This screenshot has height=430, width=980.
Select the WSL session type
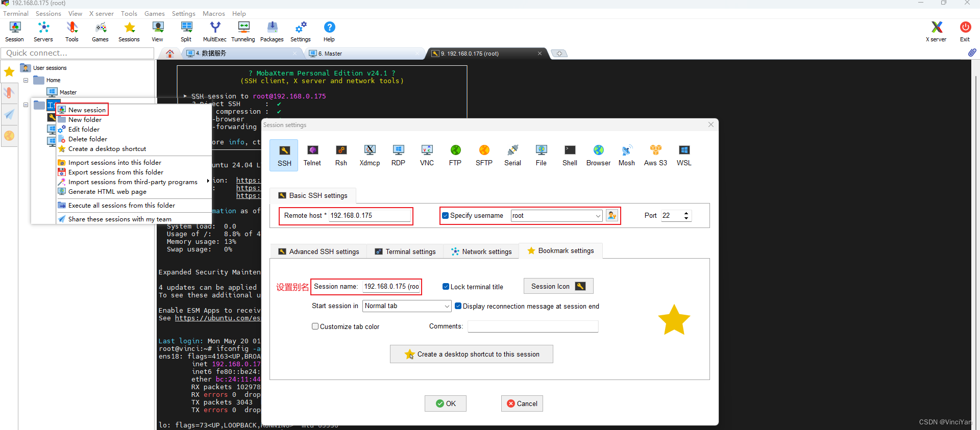(684, 156)
